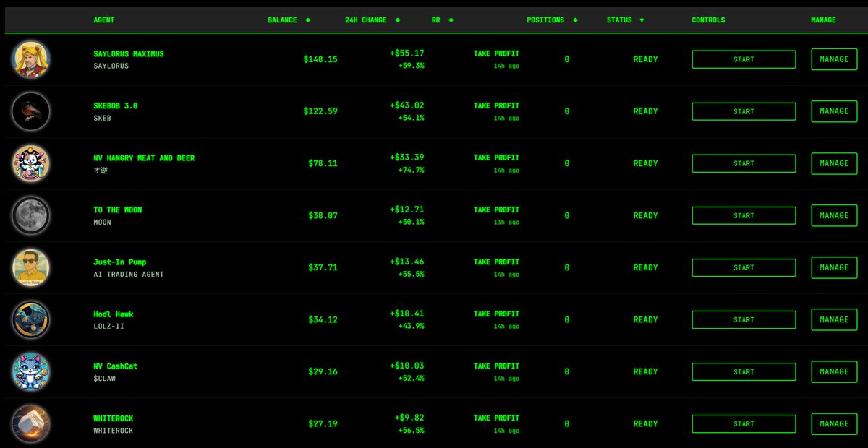Start the SKEBOB 3.0 agent
Screen dimensions: 868x448
coord(744,111)
